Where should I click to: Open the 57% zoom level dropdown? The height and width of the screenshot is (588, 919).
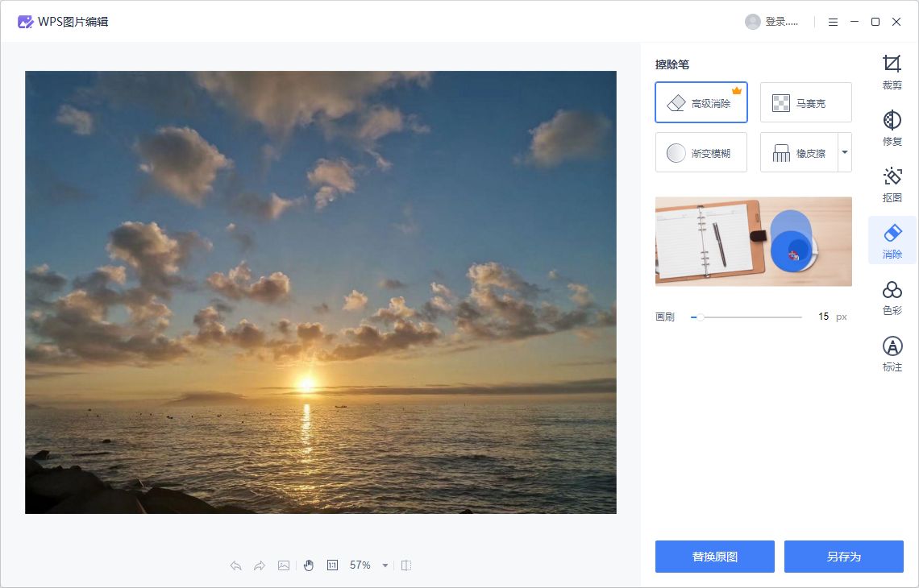tap(385, 565)
